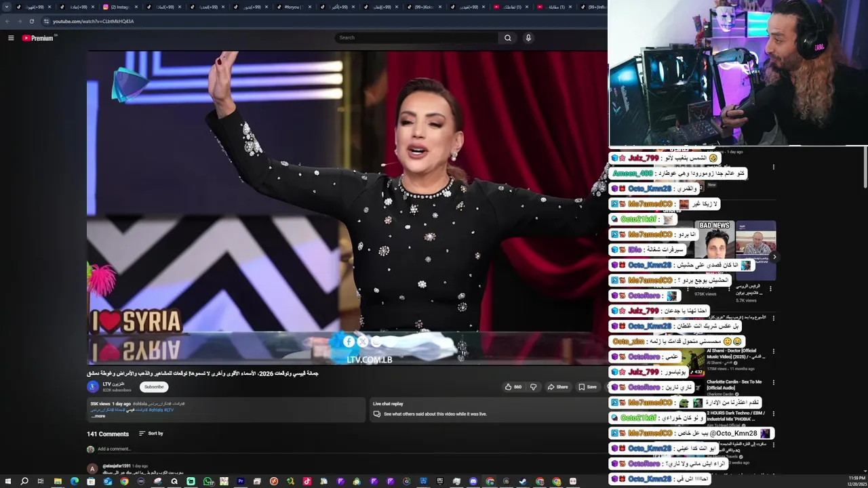The height and width of the screenshot is (488, 868).
Task: Save the video to a playlist
Action: click(587, 387)
